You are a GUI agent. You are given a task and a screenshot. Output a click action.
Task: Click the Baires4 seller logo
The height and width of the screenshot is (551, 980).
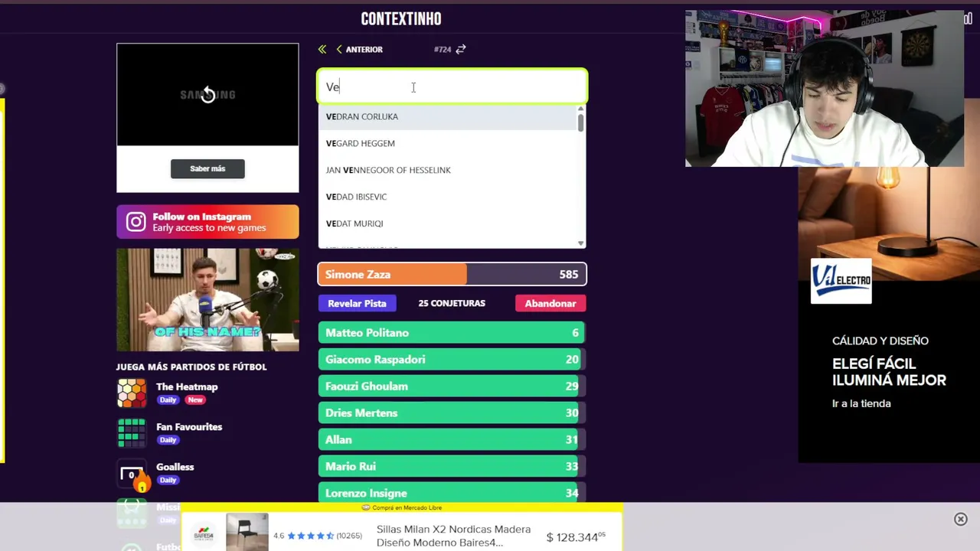[204, 535]
